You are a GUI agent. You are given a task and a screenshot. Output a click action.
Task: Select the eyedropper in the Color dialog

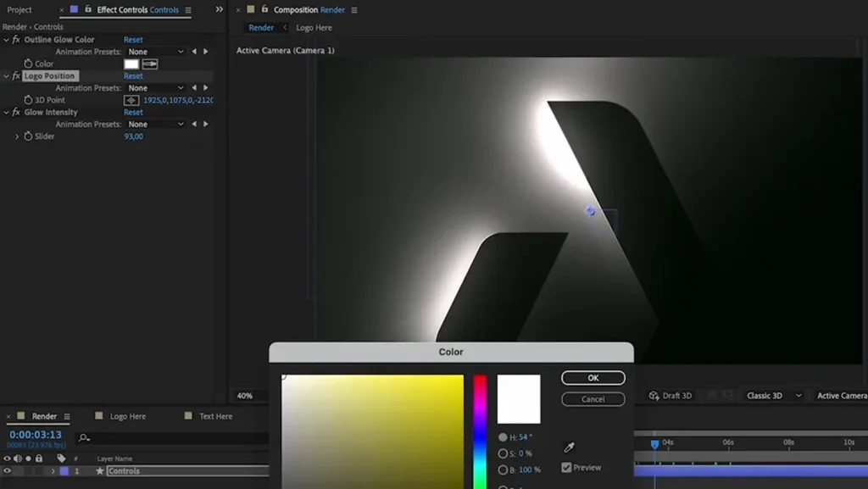point(569,447)
